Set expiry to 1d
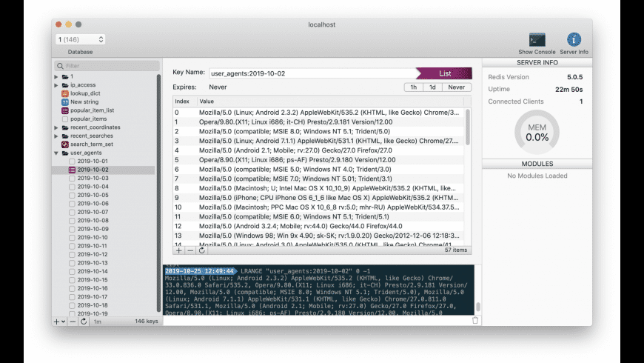644x363 pixels. pyautogui.click(x=432, y=87)
